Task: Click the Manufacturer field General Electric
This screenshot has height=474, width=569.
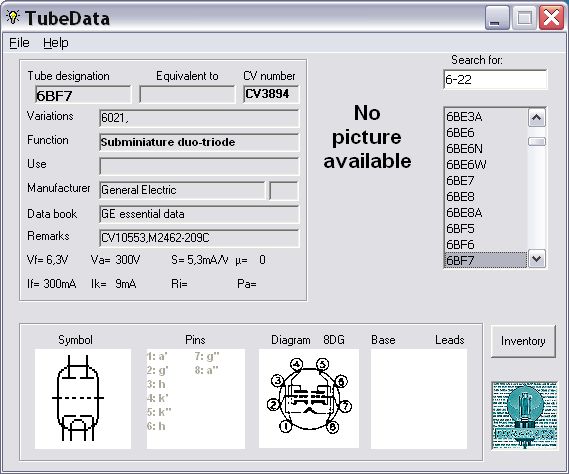Action: pyautogui.click(x=182, y=190)
